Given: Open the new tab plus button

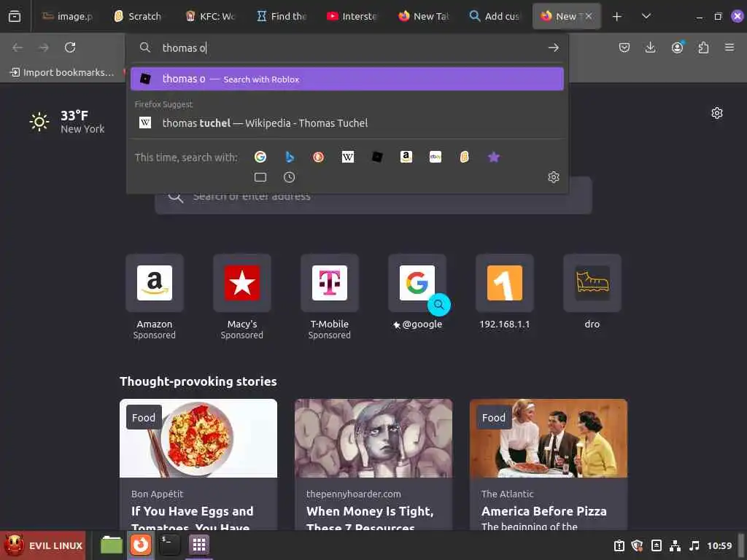Looking at the screenshot, I should click(x=617, y=16).
